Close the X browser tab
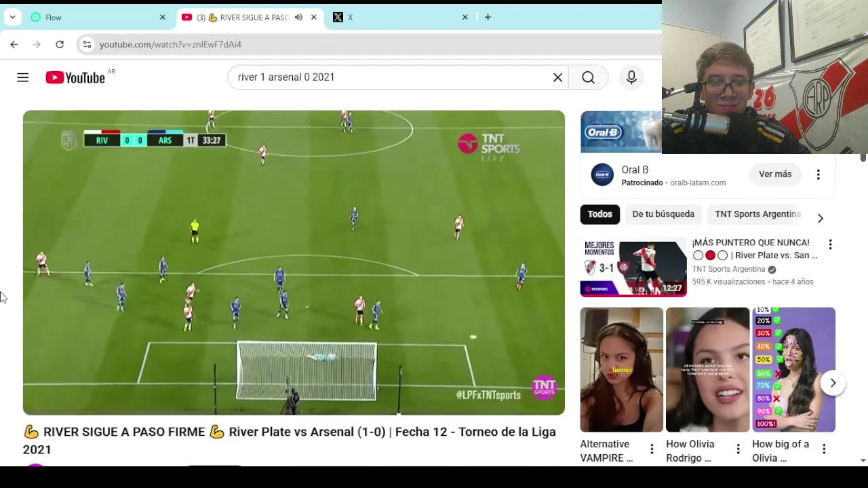 click(465, 17)
